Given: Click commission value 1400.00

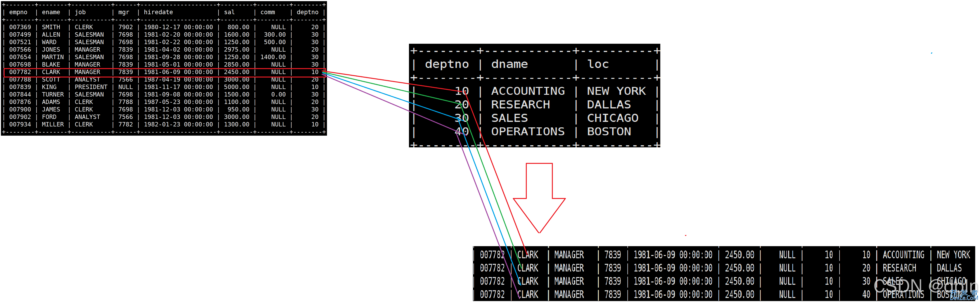Looking at the screenshot, I should tap(273, 57).
